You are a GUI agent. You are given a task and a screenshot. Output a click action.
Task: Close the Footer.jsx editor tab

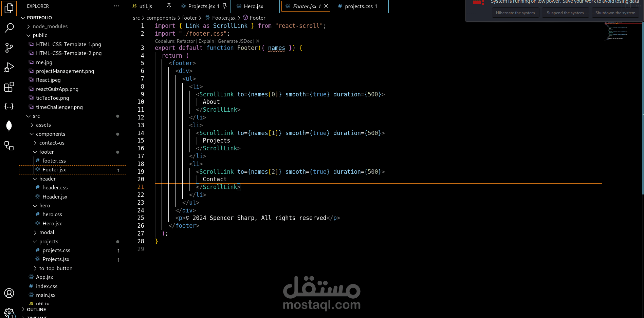[326, 6]
